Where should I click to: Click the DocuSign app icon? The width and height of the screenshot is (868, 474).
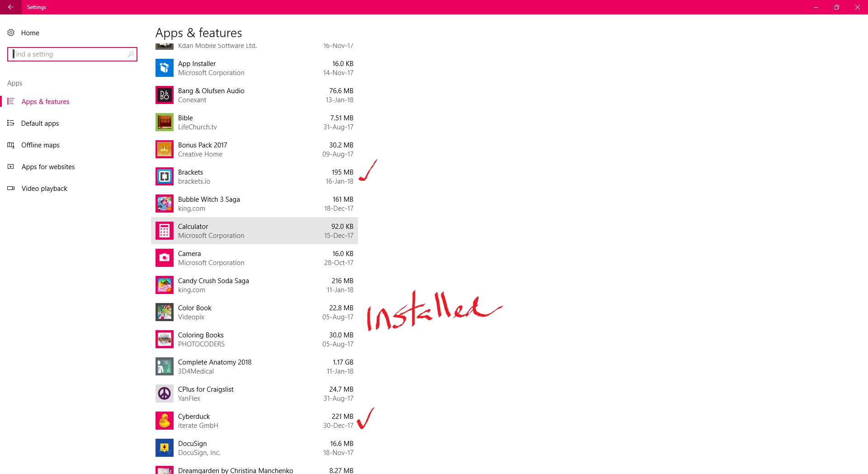165,448
